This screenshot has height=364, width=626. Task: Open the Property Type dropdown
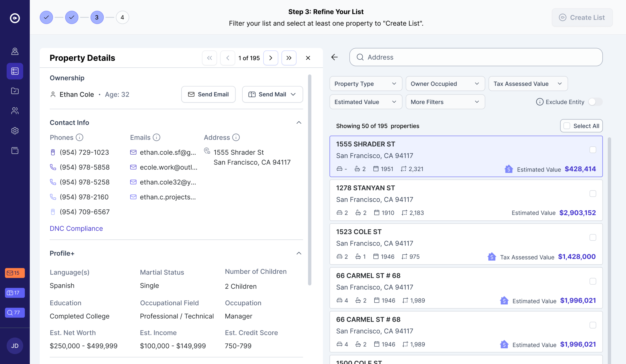[365, 84]
